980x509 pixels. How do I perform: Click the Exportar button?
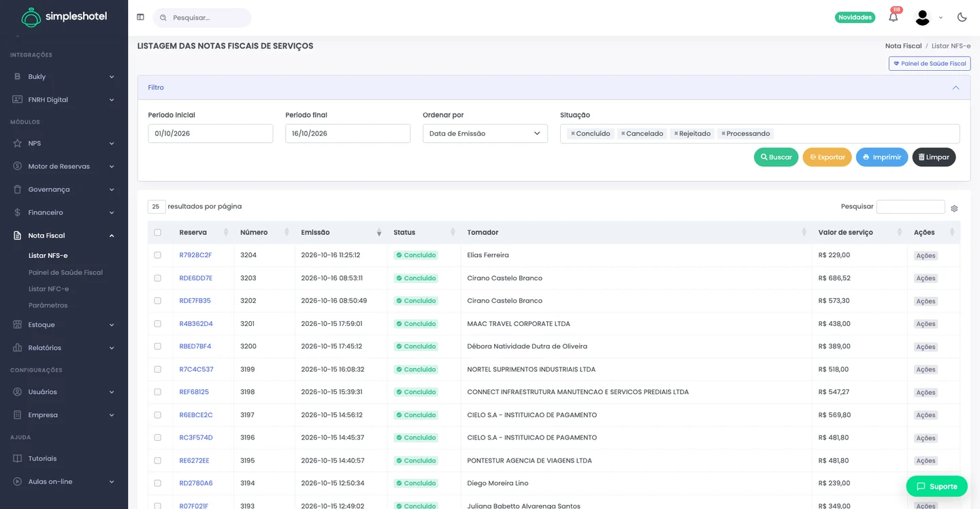click(827, 157)
